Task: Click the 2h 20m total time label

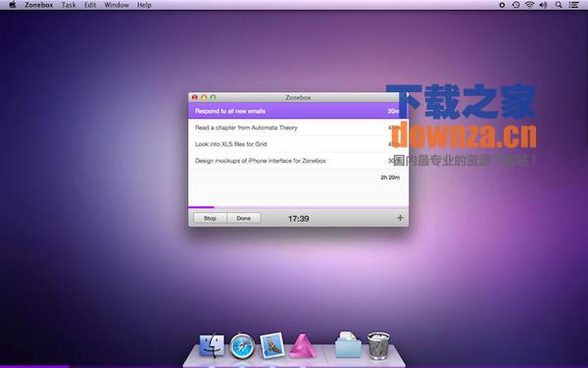Action: click(390, 178)
